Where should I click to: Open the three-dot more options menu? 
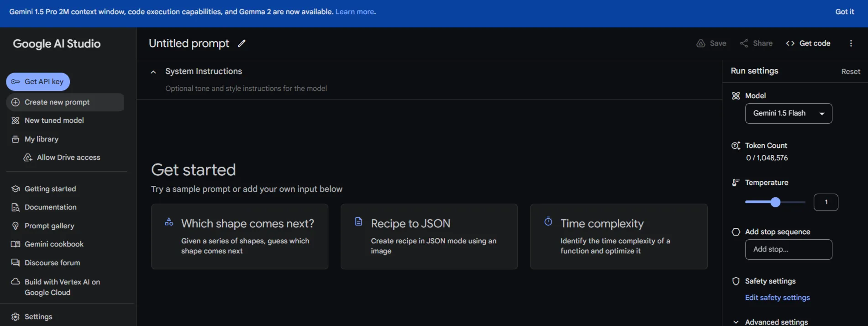[851, 43]
